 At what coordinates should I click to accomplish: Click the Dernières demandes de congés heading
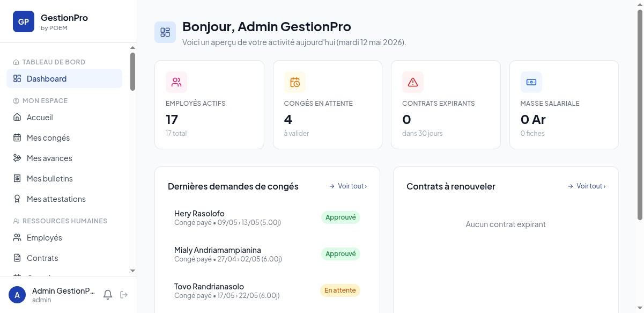coord(233,186)
